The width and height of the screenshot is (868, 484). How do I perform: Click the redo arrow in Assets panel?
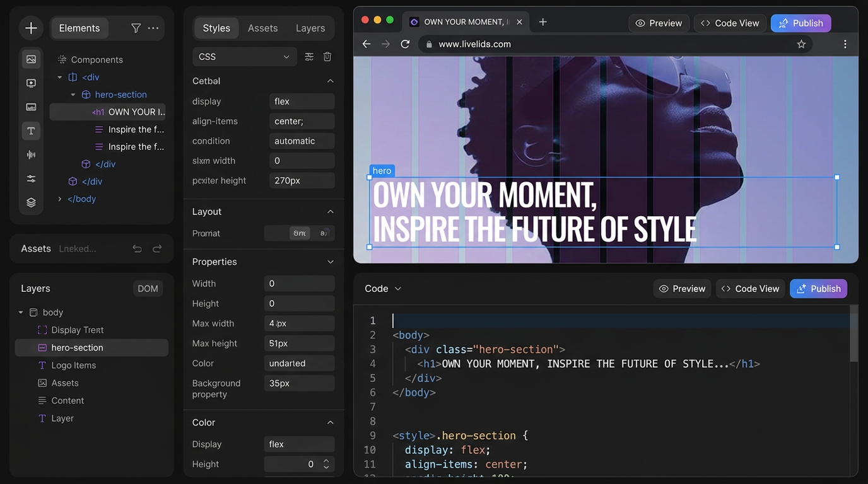tap(157, 249)
